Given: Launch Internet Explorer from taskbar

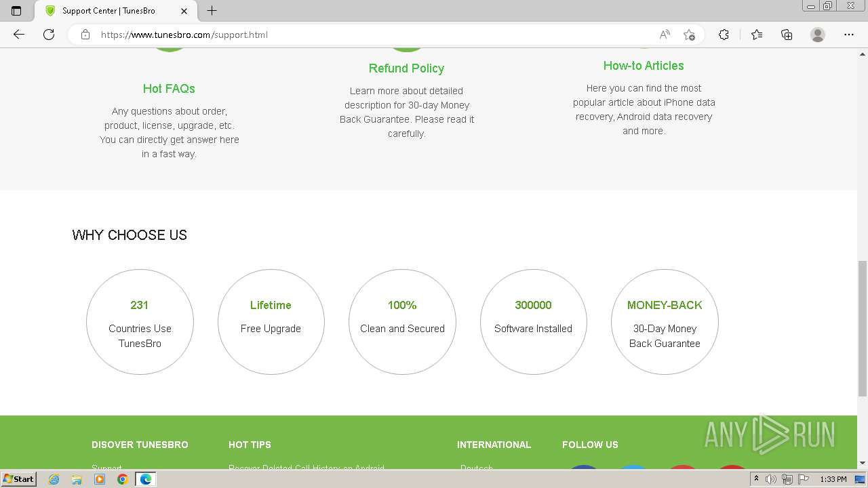Looking at the screenshot, I should tap(54, 479).
